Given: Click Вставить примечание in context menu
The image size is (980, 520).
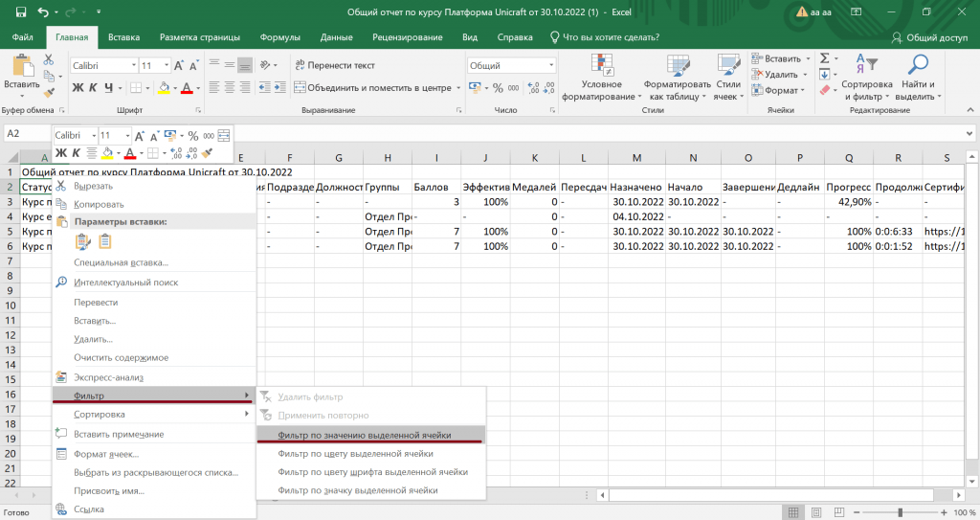Looking at the screenshot, I should click(x=154, y=434).
